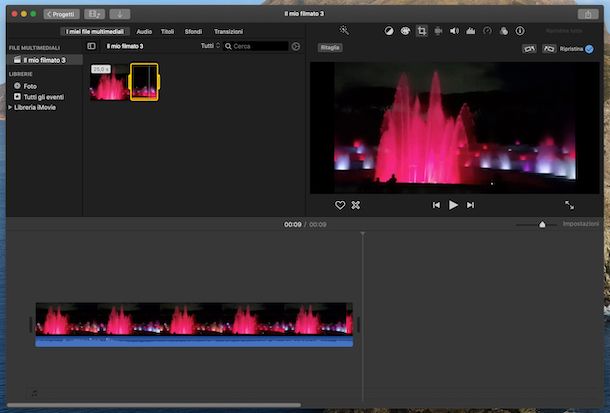Open the stabilization camera tool
The width and height of the screenshot is (610, 413).
(x=438, y=31)
